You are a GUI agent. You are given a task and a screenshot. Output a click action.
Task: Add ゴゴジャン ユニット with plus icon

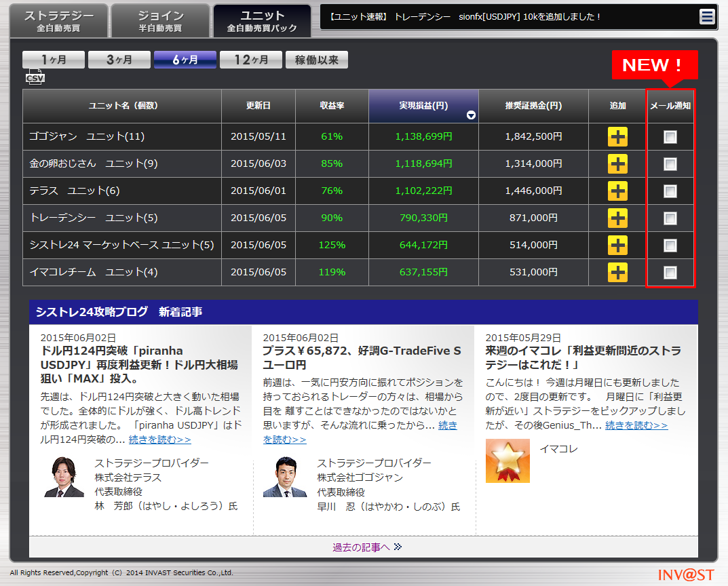617,137
